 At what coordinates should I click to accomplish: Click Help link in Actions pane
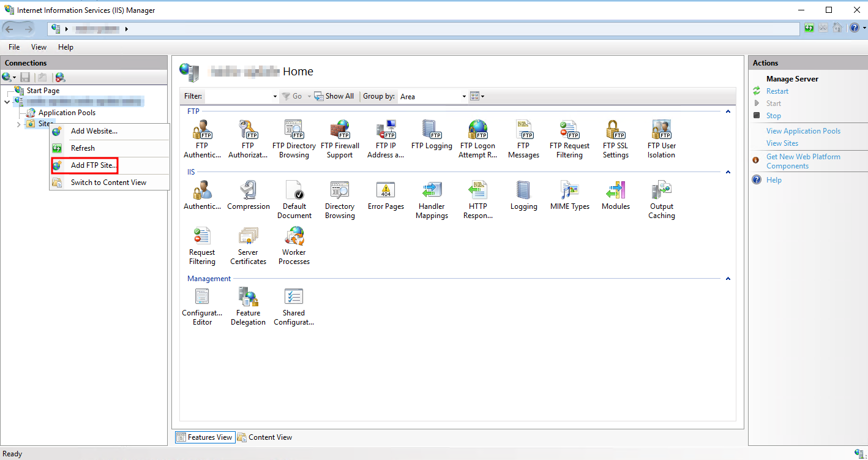pos(774,180)
